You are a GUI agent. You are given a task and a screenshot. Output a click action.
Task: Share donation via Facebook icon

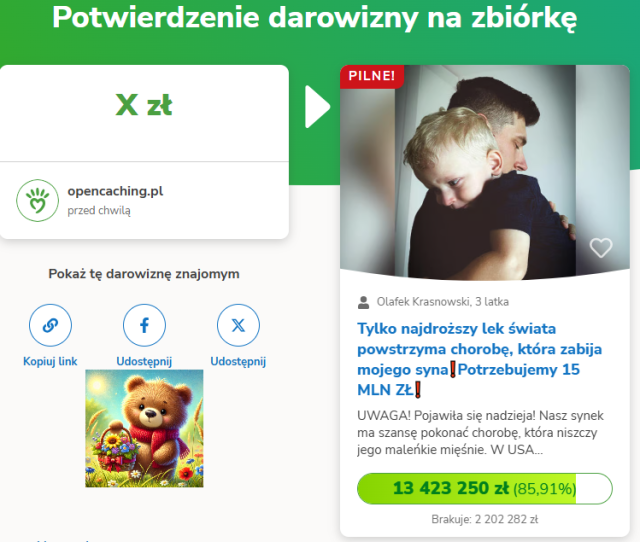(144, 325)
